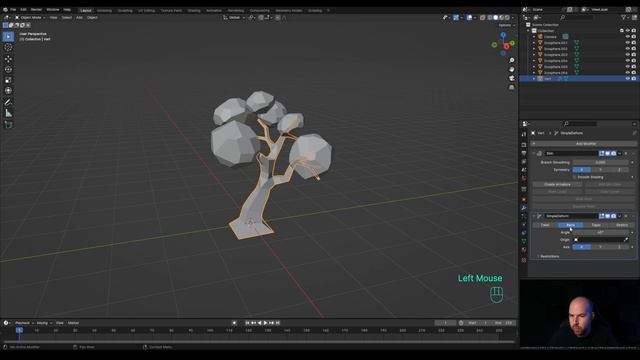Image resolution: width=640 pixels, height=360 pixels.
Task: Collapse the Collection tree in outliner
Action: point(528,31)
